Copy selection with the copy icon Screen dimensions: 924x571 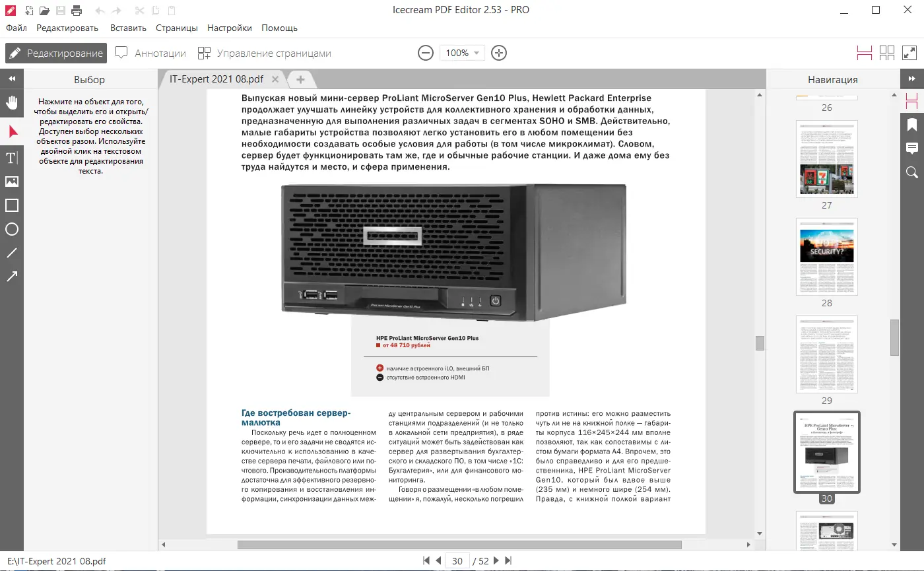click(155, 10)
